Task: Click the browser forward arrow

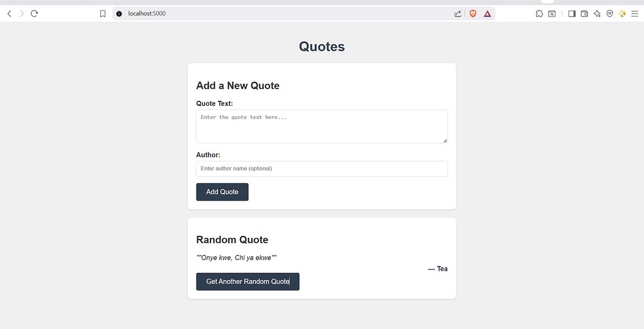Action: pyautogui.click(x=22, y=14)
